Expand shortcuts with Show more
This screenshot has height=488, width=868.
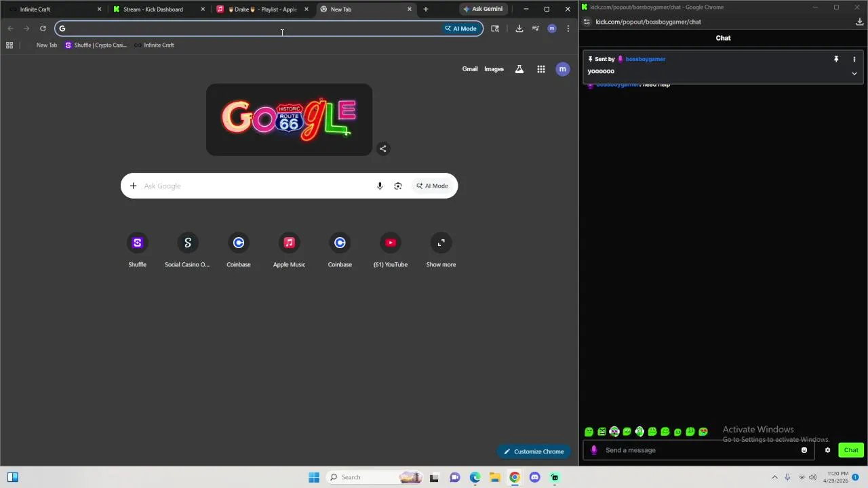441,250
